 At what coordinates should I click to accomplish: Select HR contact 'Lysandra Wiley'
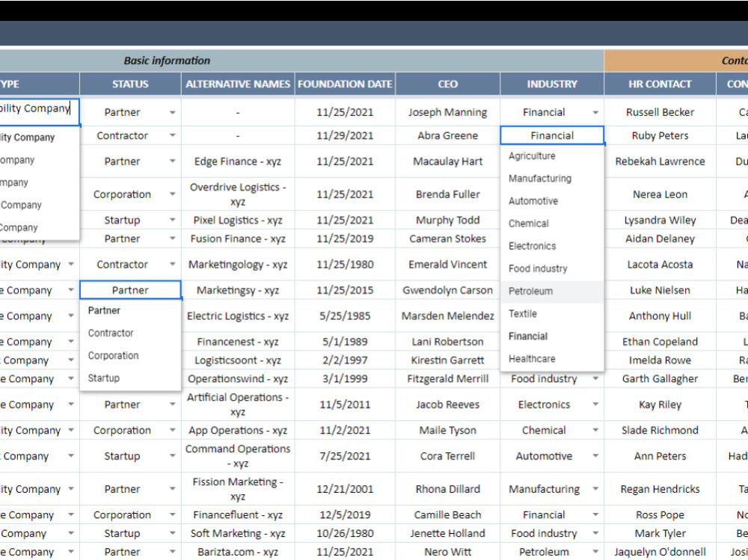point(660,220)
